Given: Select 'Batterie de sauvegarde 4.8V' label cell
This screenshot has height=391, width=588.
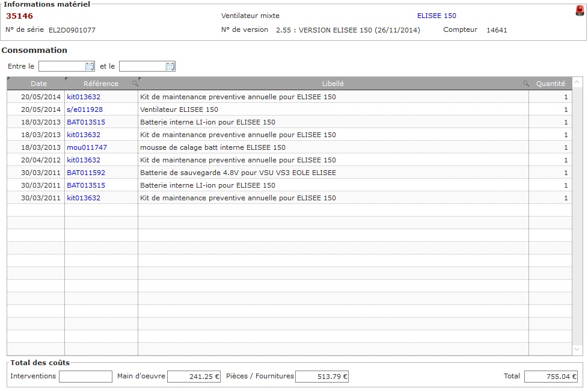Looking at the screenshot, I should [333, 173].
